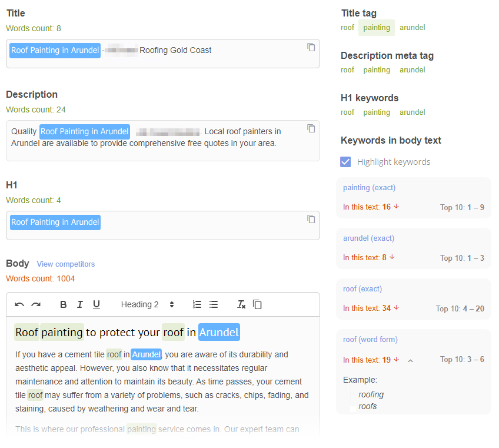Screen dimensions: 499x448
Task: Click 'Words count: 4' under H1
Action: pos(34,200)
